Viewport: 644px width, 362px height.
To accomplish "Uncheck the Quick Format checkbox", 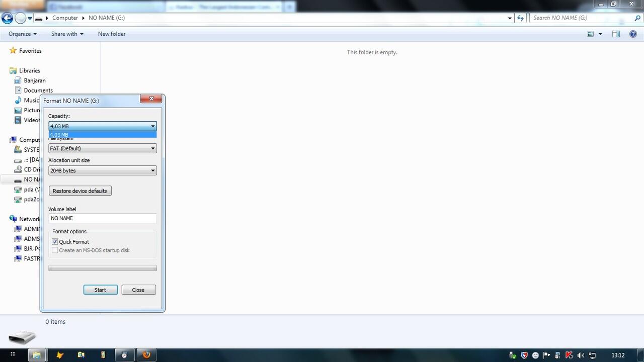I will point(55,242).
